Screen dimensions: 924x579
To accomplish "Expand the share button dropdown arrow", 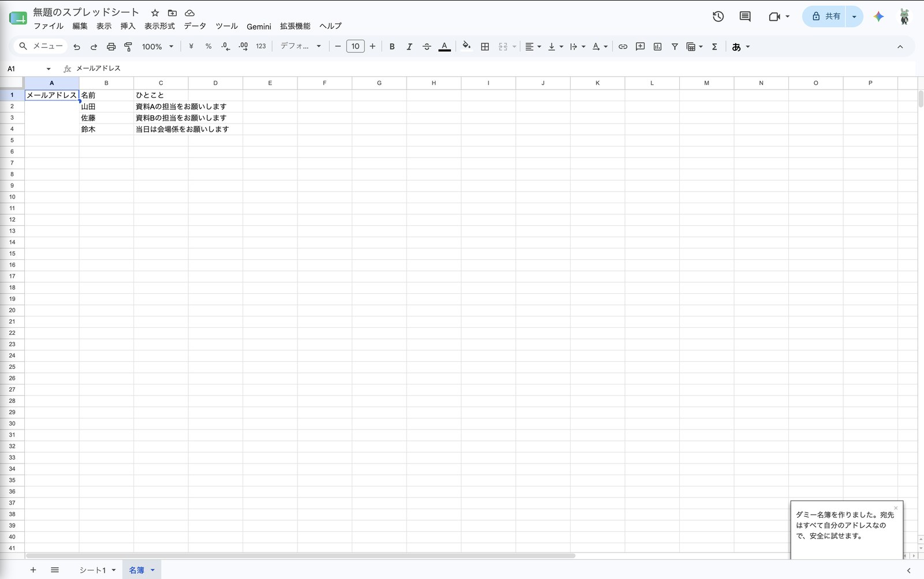I will click(x=854, y=17).
